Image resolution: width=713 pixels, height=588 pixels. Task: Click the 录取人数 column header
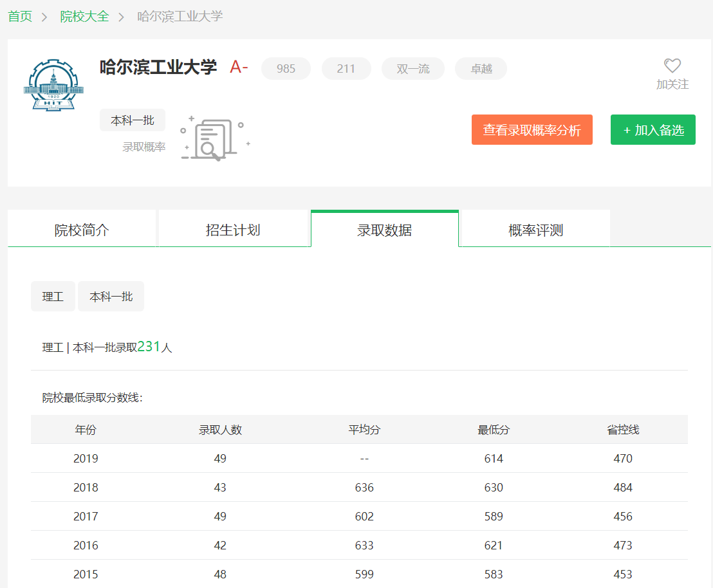(220, 430)
